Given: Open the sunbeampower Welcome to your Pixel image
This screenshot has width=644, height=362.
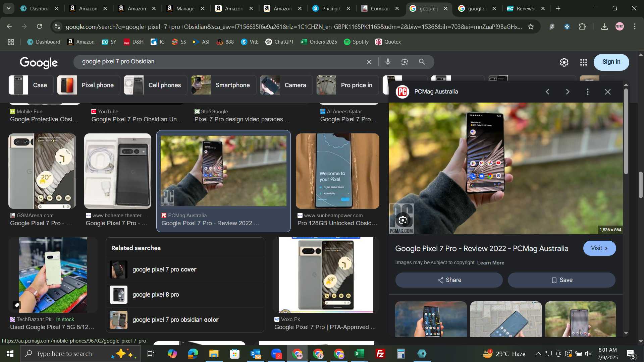Looking at the screenshot, I should (337, 171).
